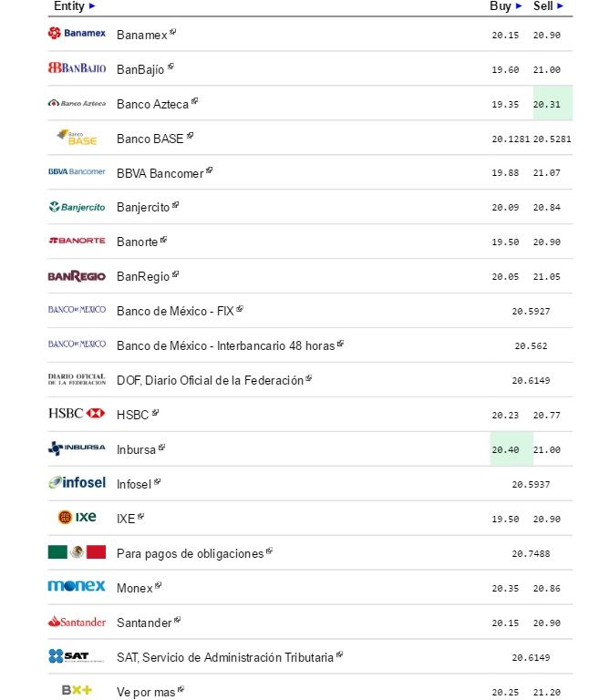Click the Santander logo icon
This screenshot has height=700, width=610.
[x=77, y=622]
